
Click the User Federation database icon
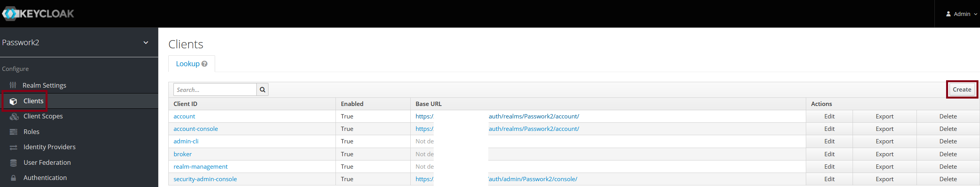pos(14,163)
